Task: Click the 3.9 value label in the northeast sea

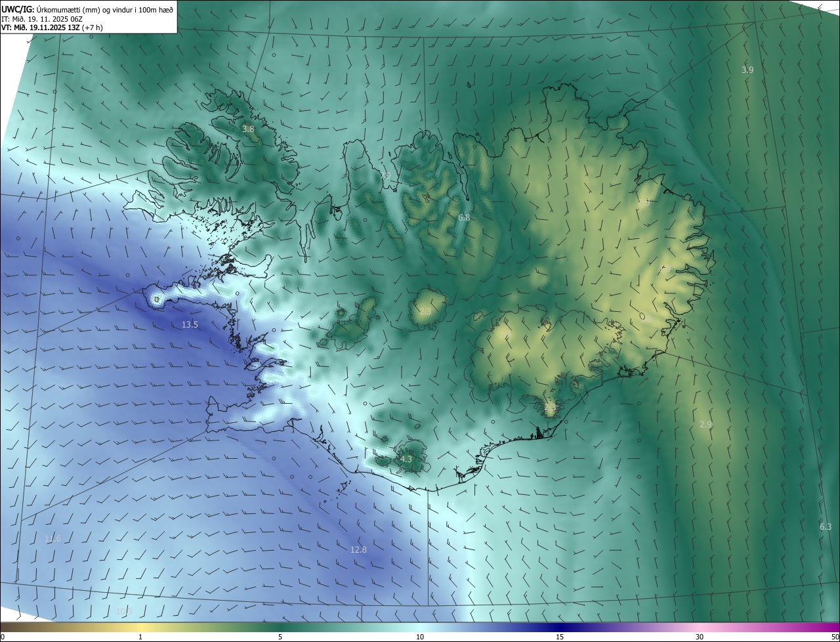Action: coord(747,70)
